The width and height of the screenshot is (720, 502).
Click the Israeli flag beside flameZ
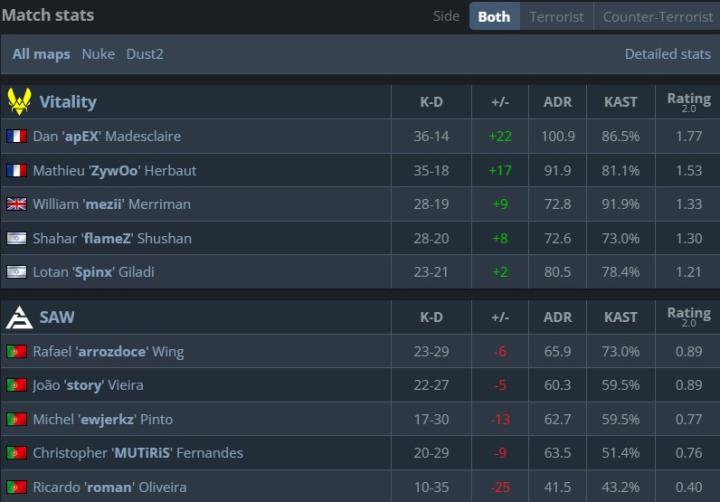coord(16,238)
